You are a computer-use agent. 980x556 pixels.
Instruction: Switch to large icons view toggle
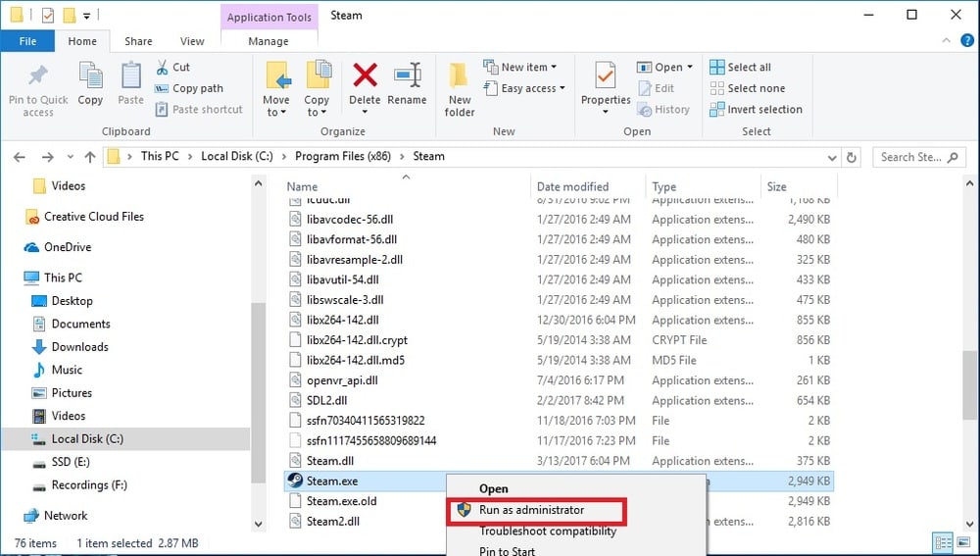(x=965, y=542)
